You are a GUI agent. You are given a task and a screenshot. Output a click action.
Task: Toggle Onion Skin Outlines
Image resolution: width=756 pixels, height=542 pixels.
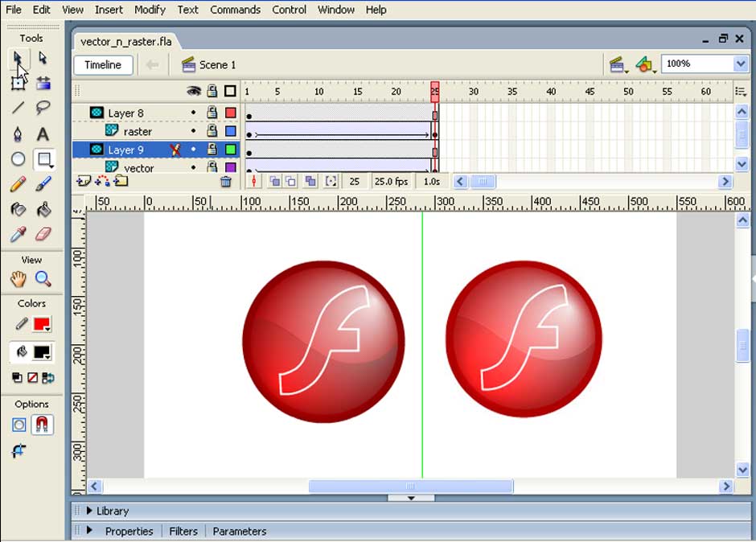pyautogui.click(x=291, y=181)
